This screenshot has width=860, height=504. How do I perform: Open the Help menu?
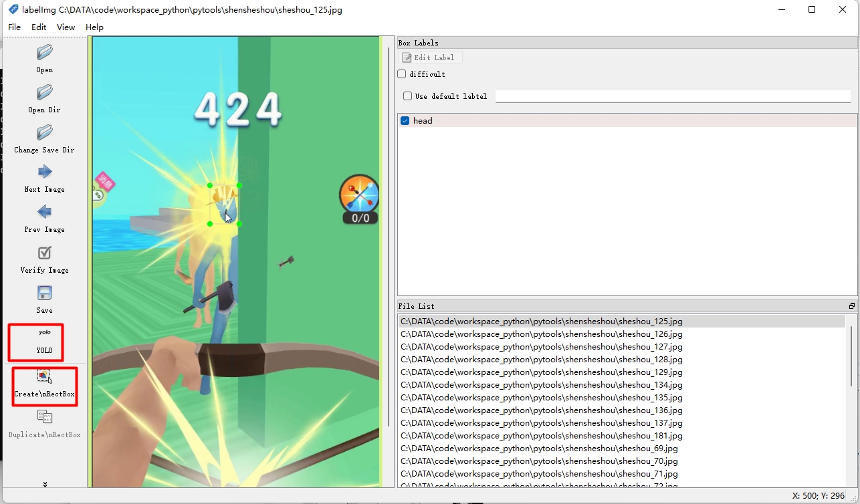coord(94,27)
